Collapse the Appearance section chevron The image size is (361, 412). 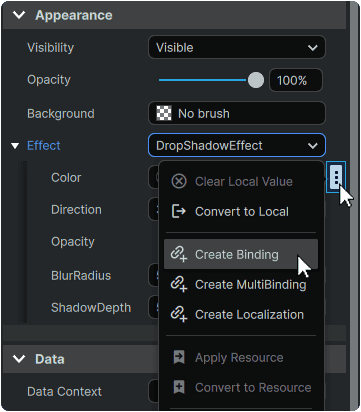coord(19,15)
